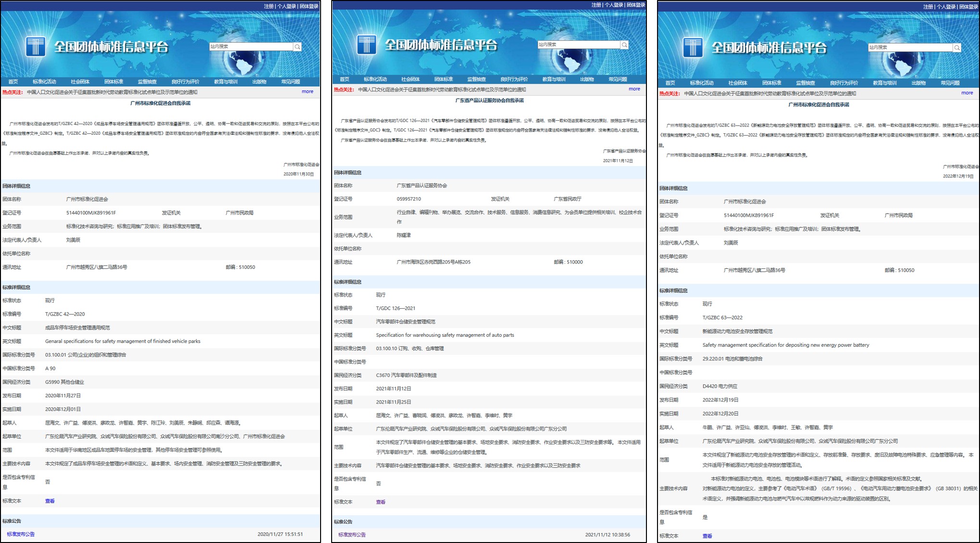The height and width of the screenshot is (543, 980).
Task: Click the blue T logo in the right page
Action: click(693, 48)
